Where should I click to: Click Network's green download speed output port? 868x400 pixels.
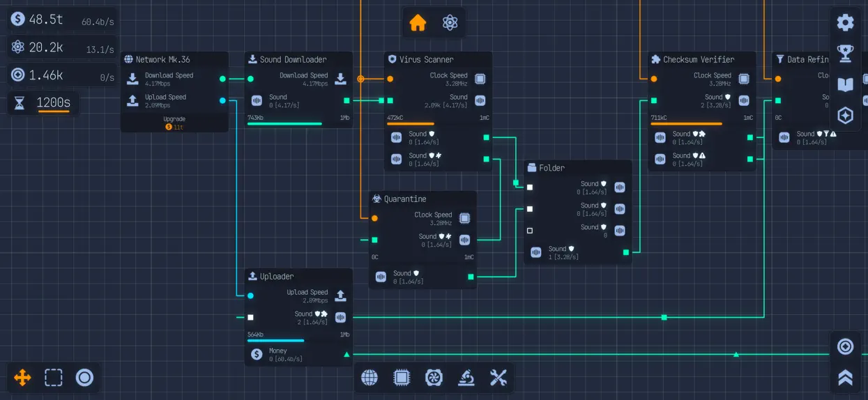tap(222, 79)
